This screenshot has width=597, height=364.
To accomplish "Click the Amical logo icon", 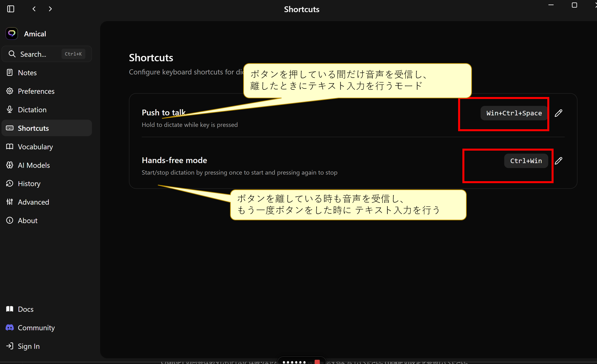I will (12, 34).
